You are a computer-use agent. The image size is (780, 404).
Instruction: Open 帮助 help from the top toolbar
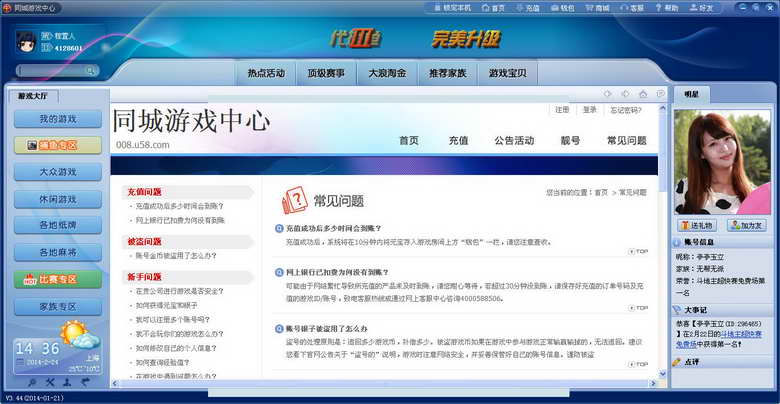(665, 7)
